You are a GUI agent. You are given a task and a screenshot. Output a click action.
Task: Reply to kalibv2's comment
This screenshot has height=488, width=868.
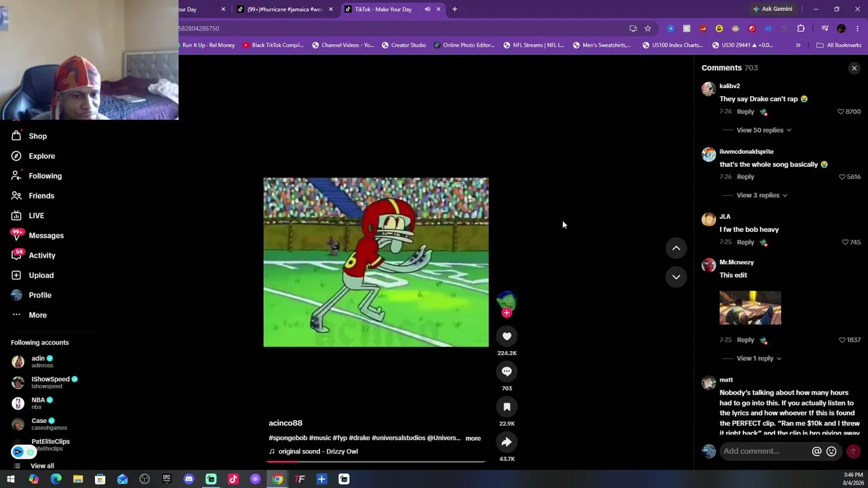(x=745, y=112)
